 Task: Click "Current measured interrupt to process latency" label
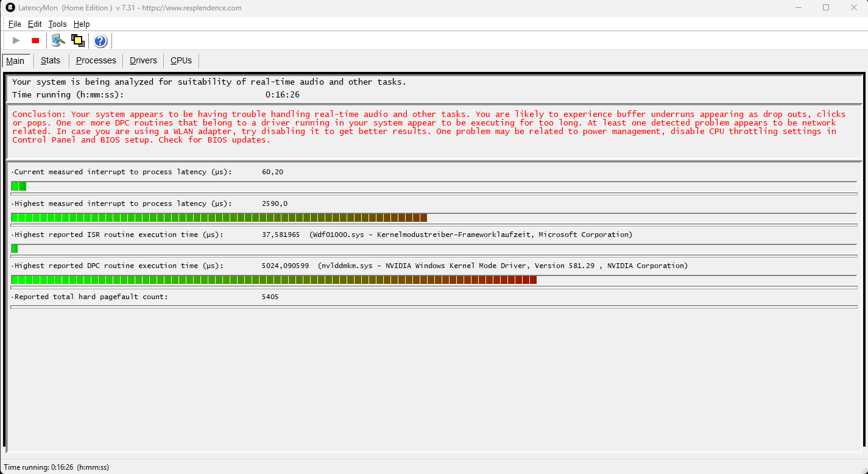[122, 172]
